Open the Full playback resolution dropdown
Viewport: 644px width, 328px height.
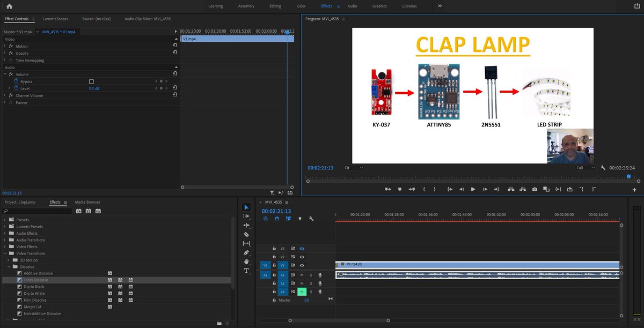(585, 168)
